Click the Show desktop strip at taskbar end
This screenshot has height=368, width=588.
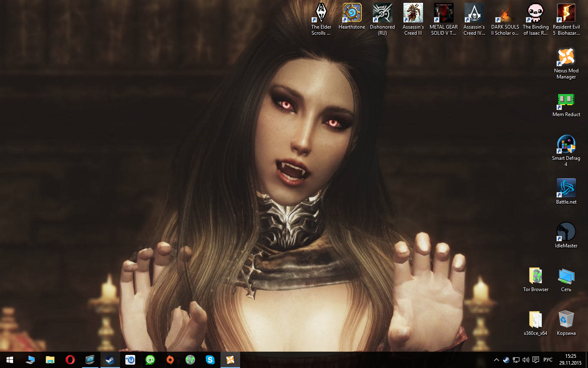(587, 360)
